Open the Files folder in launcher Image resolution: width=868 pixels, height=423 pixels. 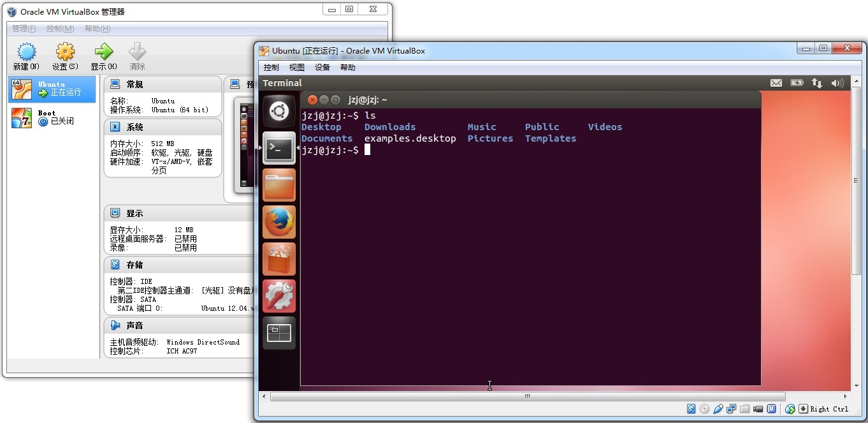tap(278, 185)
